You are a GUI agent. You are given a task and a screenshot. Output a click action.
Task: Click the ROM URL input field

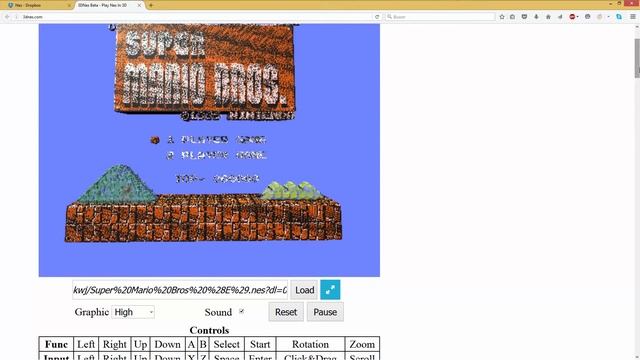tap(180, 290)
